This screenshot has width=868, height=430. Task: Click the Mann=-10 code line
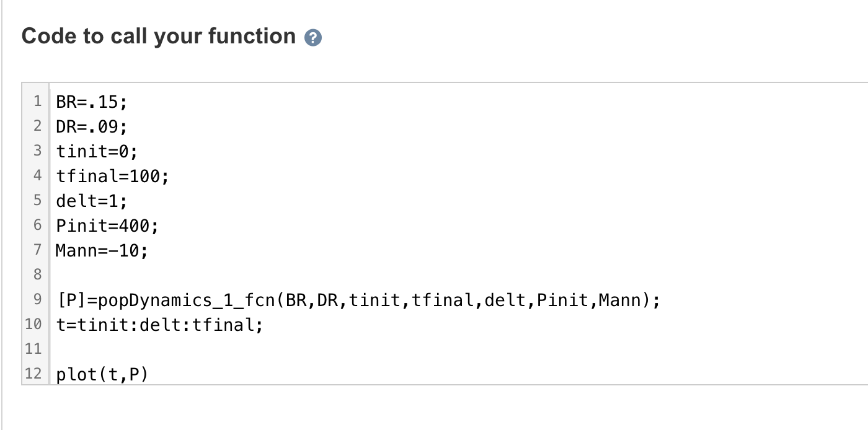tap(102, 251)
